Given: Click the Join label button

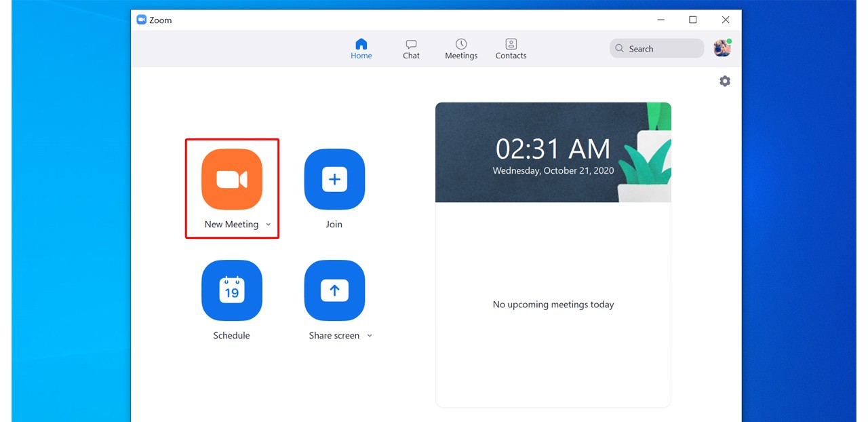Looking at the screenshot, I should coord(334,224).
